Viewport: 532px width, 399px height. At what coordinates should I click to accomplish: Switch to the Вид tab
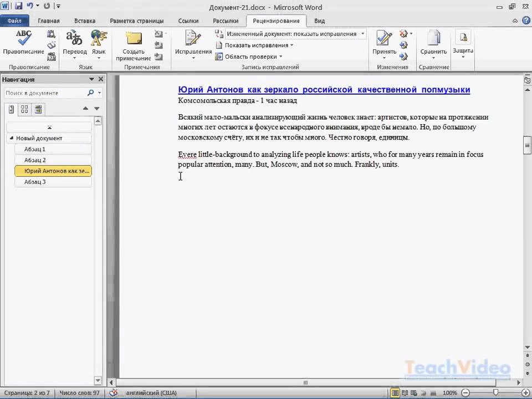(320, 21)
